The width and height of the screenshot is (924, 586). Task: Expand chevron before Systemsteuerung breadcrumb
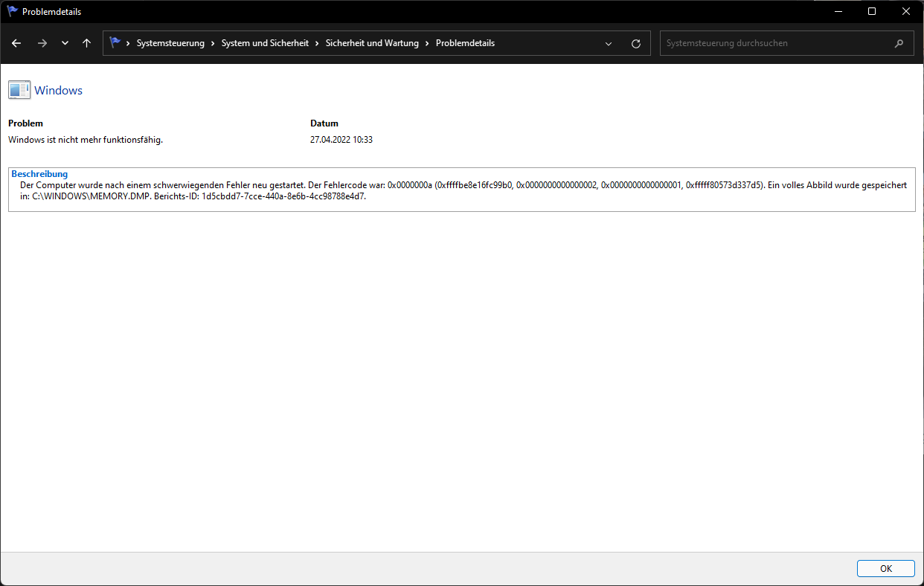(129, 43)
